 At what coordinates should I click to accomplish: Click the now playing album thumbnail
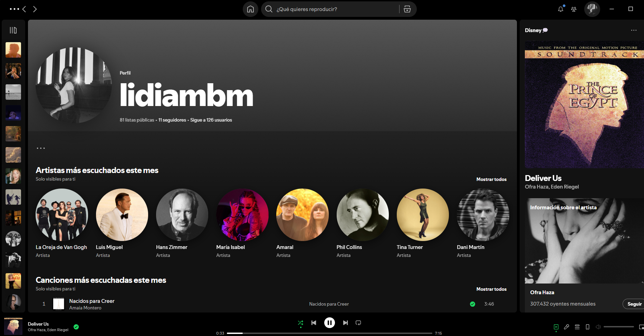[13, 326]
